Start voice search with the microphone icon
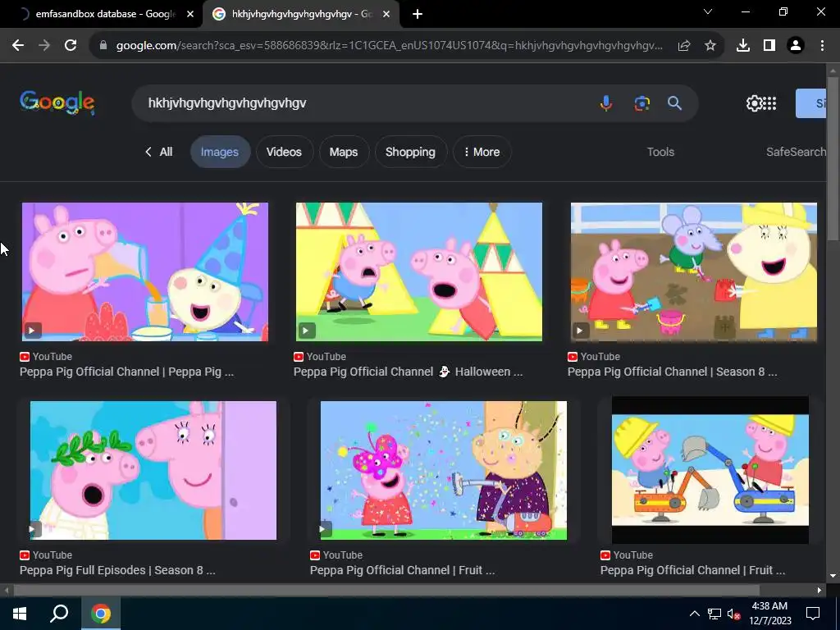The height and width of the screenshot is (630, 840). (x=606, y=103)
